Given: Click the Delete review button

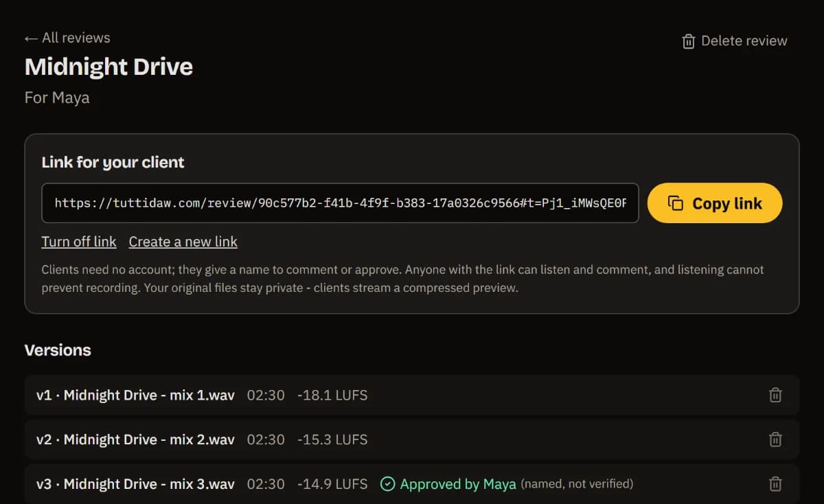Looking at the screenshot, I should [x=734, y=41].
